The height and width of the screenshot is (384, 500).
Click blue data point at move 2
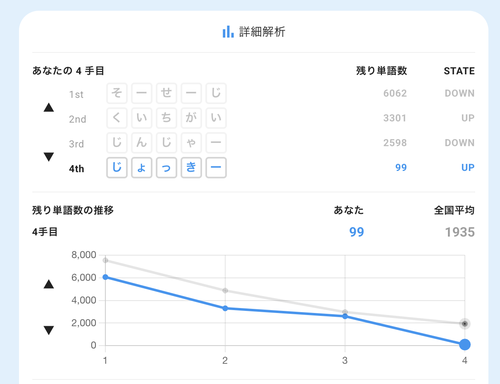(x=225, y=308)
